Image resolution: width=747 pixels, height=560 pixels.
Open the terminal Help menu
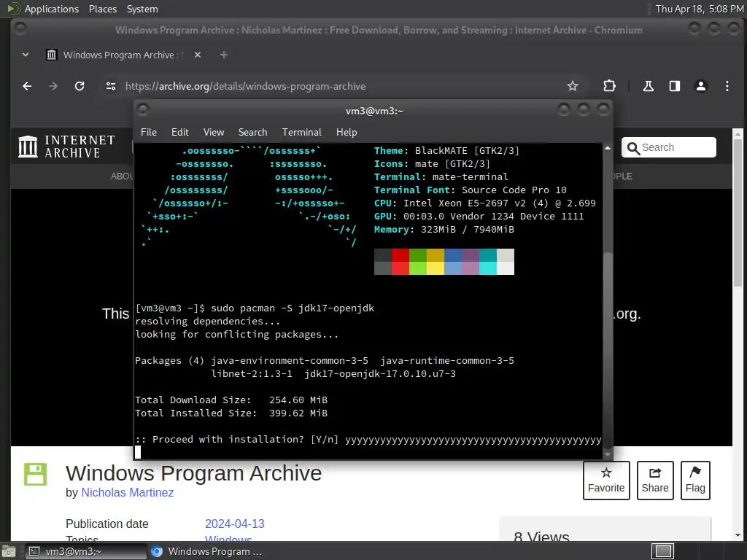pos(347,133)
